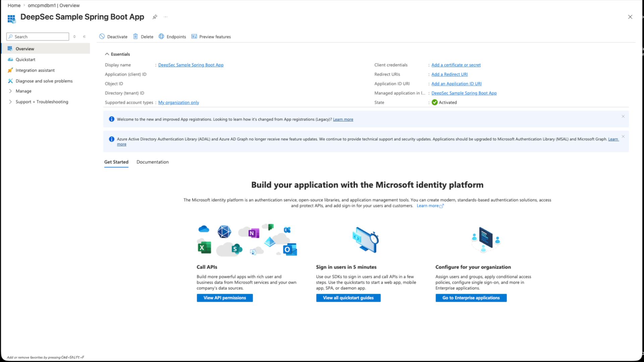644x362 pixels.
Task: Click the Configure for your organization illustration
Action: coord(486,240)
